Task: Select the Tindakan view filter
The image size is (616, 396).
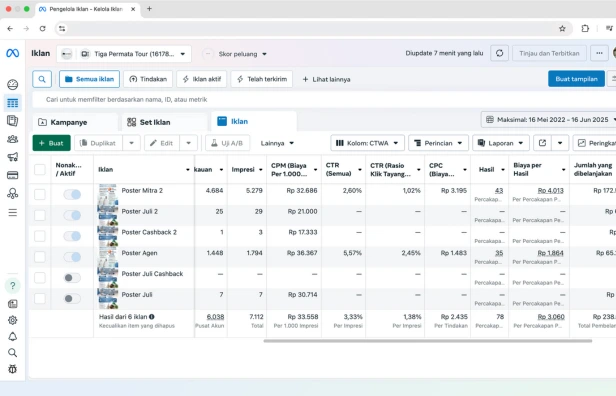Action: [148, 79]
